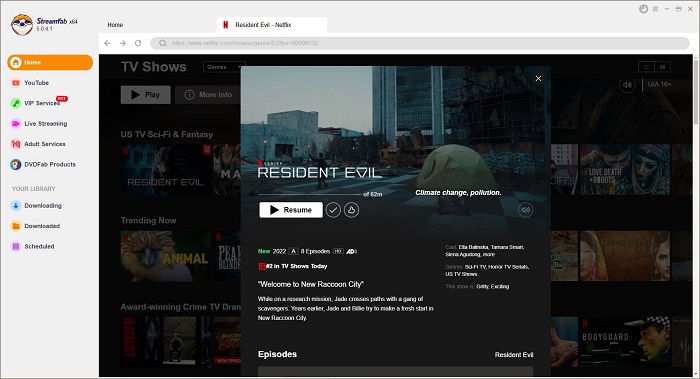The width and height of the screenshot is (700, 379).
Task: Resume playing Resident Evil
Action: point(291,210)
